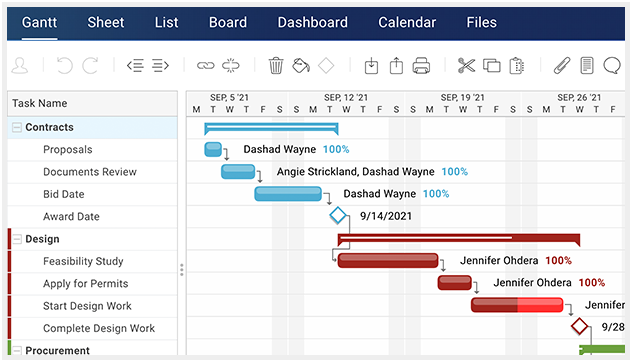The image size is (631, 361).
Task: Switch to the Board tab
Action: (x=228, y=23)
